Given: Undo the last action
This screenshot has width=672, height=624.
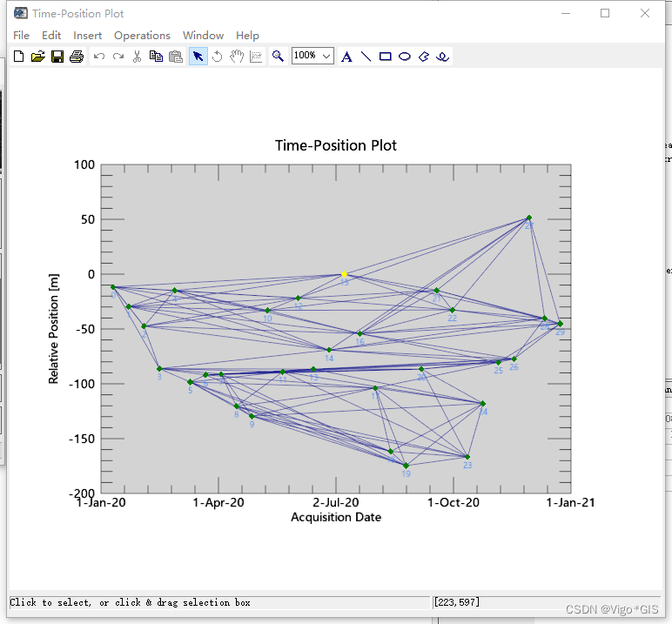Looking at the screenshot, I should pos(99,57).
